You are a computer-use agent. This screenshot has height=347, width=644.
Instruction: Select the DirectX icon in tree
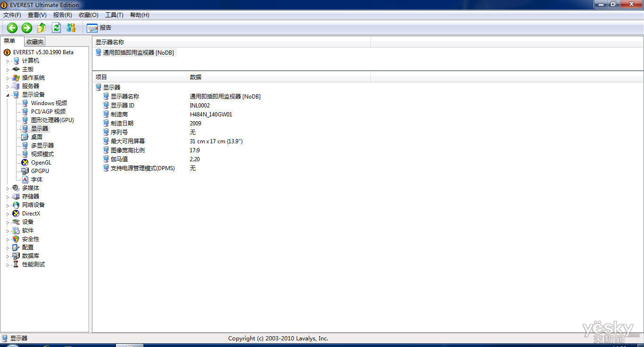16,214
